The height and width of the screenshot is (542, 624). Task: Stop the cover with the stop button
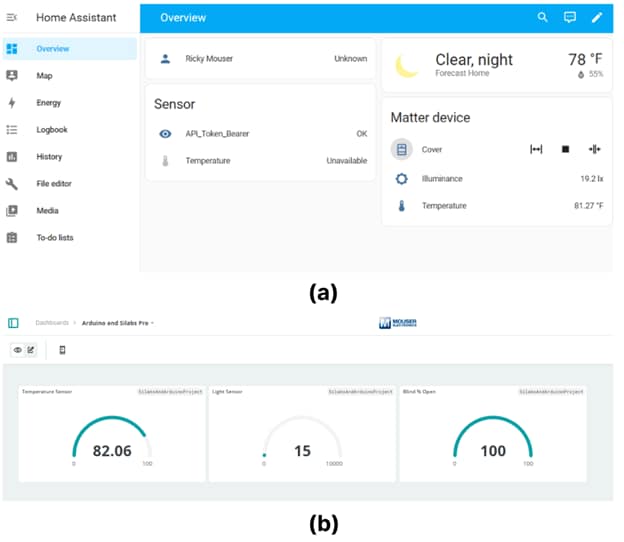[565, 149]
